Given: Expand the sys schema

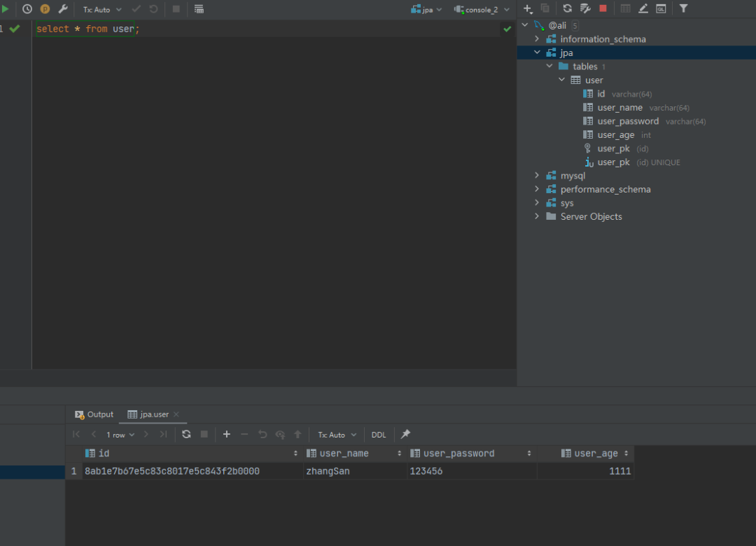Looking at the screenshot, I should point(537,202).
